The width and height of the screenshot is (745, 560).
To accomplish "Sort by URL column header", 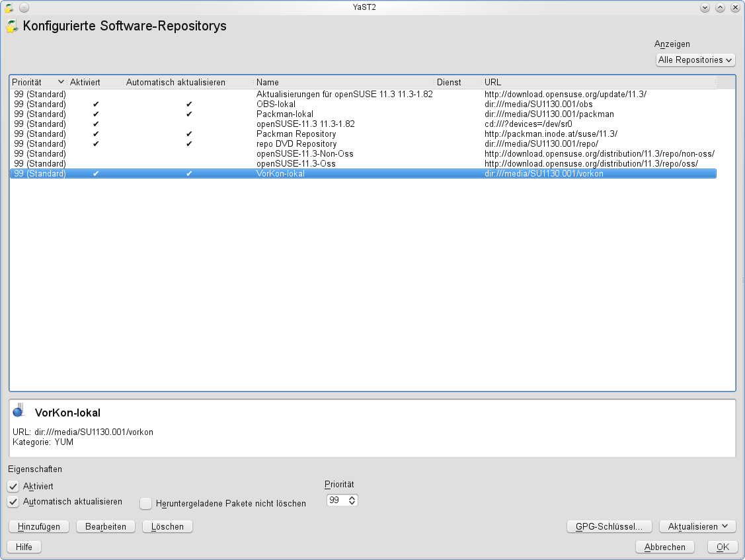I will [599, 82].
